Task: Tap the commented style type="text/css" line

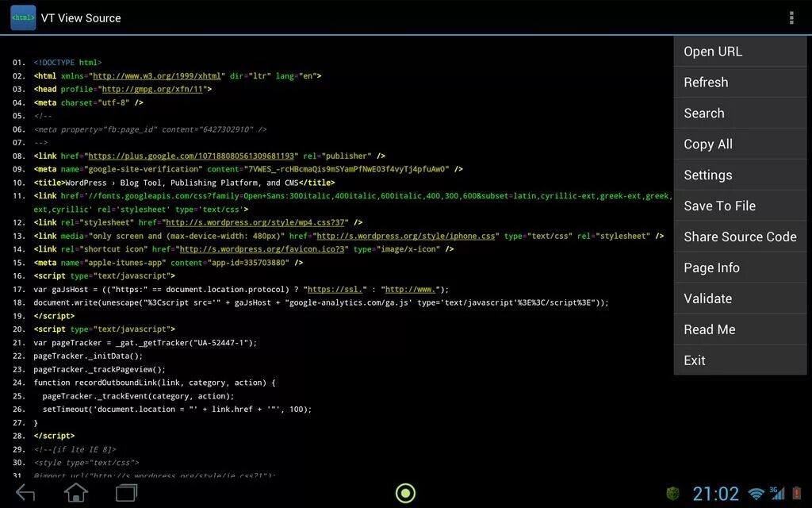Action: click(x=86, y=463)
